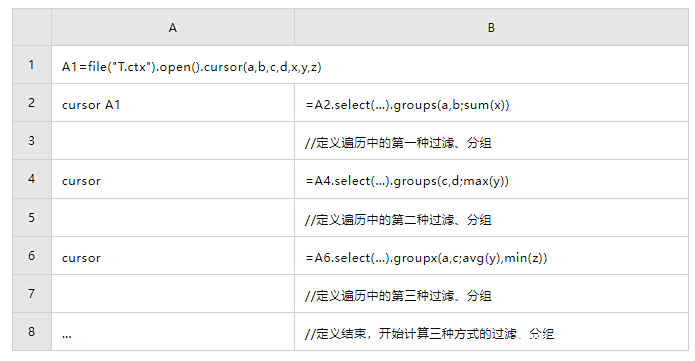The image size is (695, 361).
Task: Select row 1 header
Action: click(31, 64)
